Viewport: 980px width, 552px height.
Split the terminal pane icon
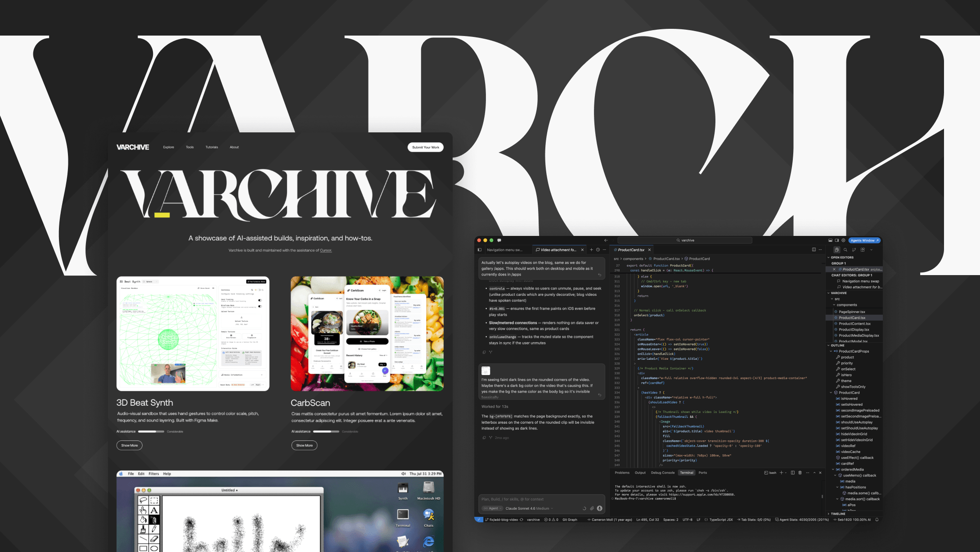tap(793, 473)
